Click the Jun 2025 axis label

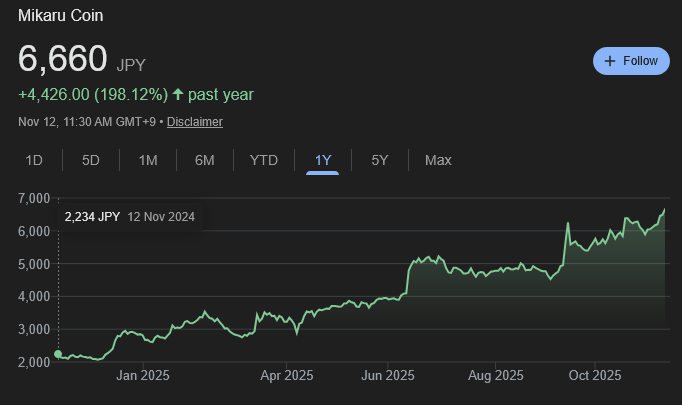point(388,375)
